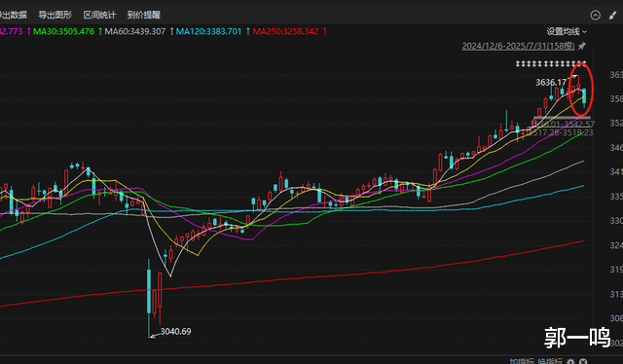Toggle the MA60 moving average label
Image resolution: width=623 pixels, height=364 pixels.
click(x=135, y=31)
